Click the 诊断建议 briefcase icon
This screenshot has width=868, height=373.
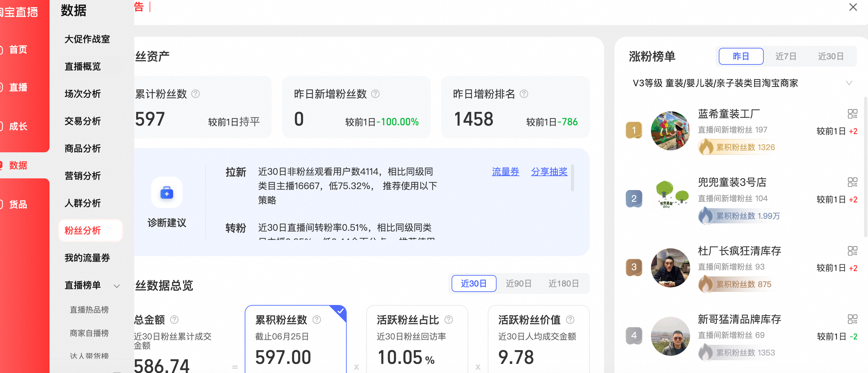(166, 193)
